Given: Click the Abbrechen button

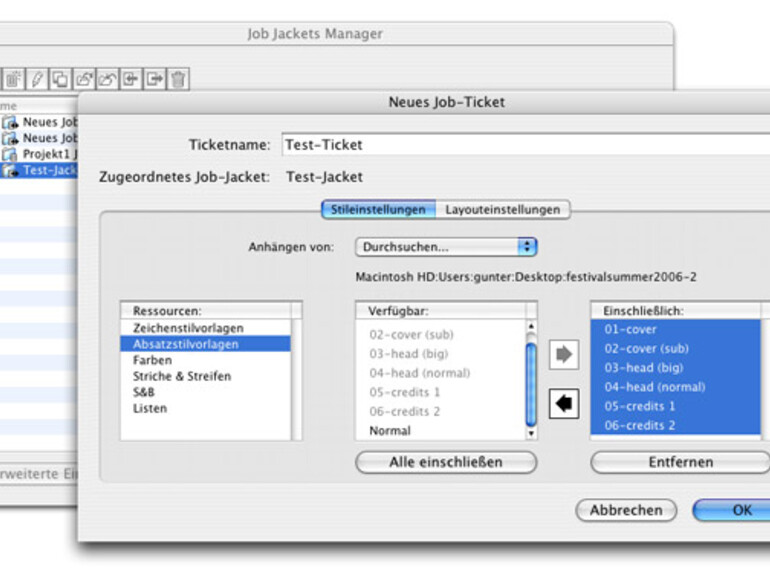Looking at the screenshot, I should click(x=626, y=510).
